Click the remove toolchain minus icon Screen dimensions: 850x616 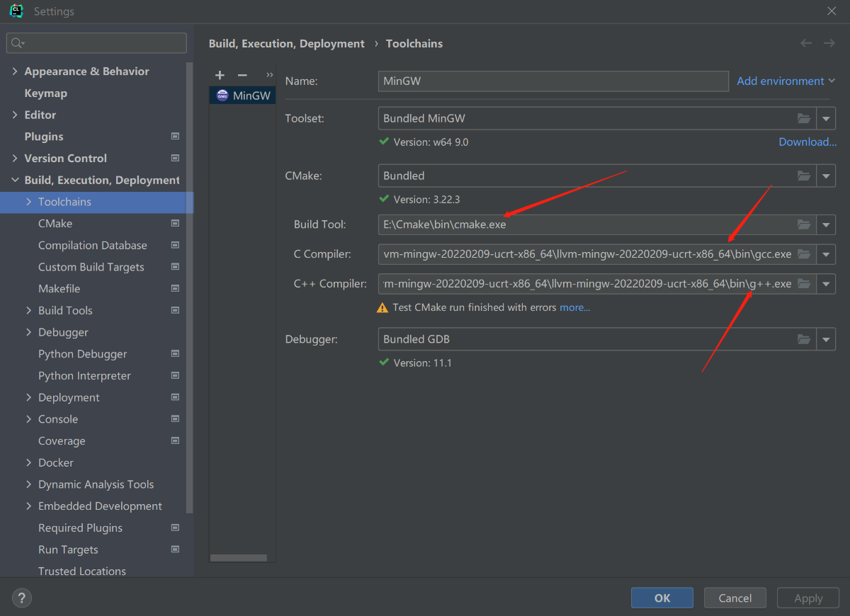click(x=242, y=75)
